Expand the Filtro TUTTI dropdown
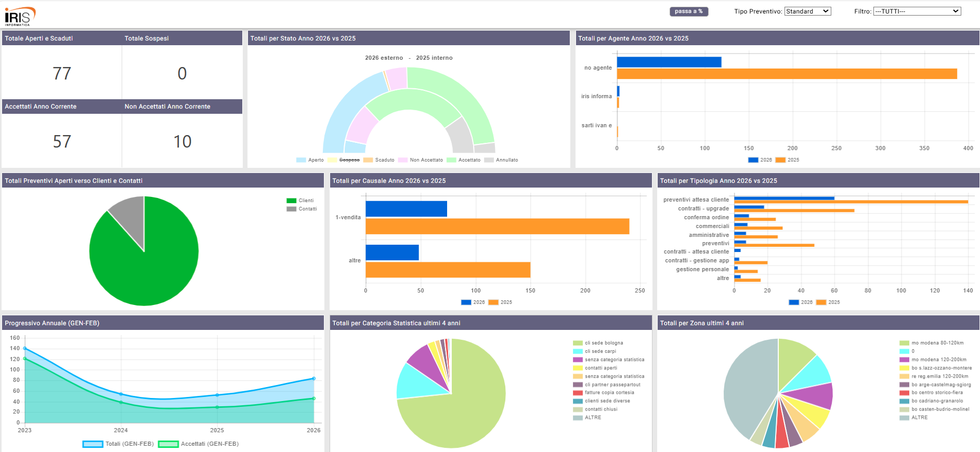 917,11
